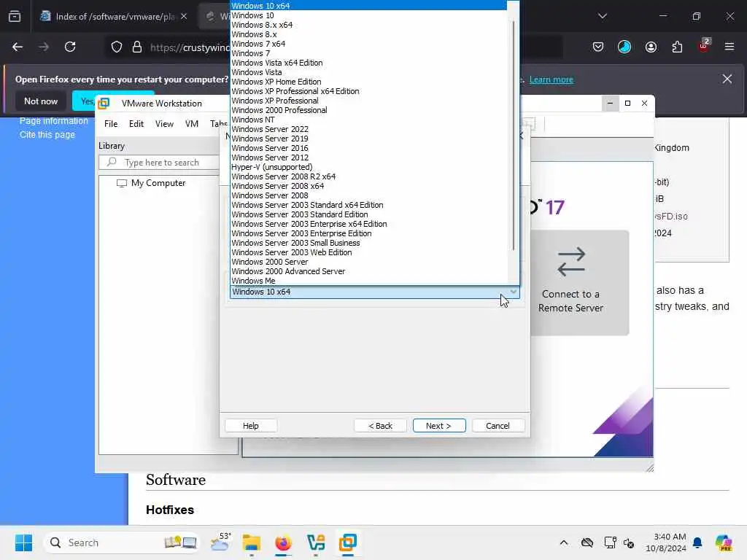Open the Firefox application menu

pos(729,47)
